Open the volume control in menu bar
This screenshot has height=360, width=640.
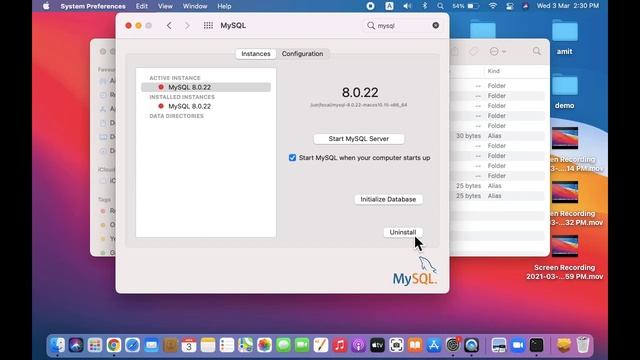(x=407, y=6)
